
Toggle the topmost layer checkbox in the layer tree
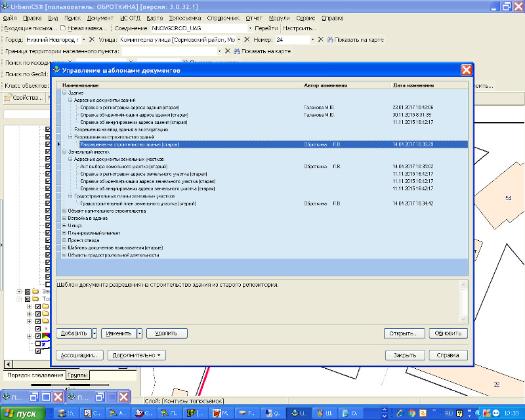point(48,129)
